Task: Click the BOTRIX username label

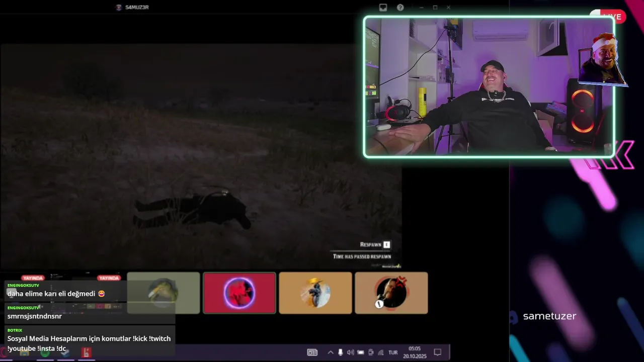Action: (15, 330)
